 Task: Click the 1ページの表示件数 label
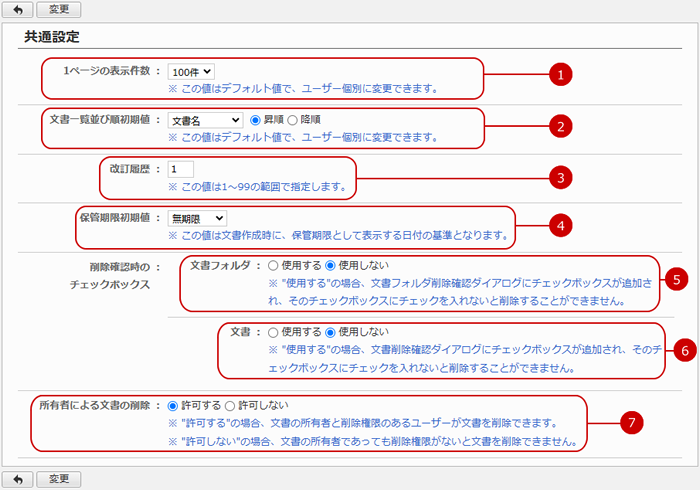tap(106, 71)
